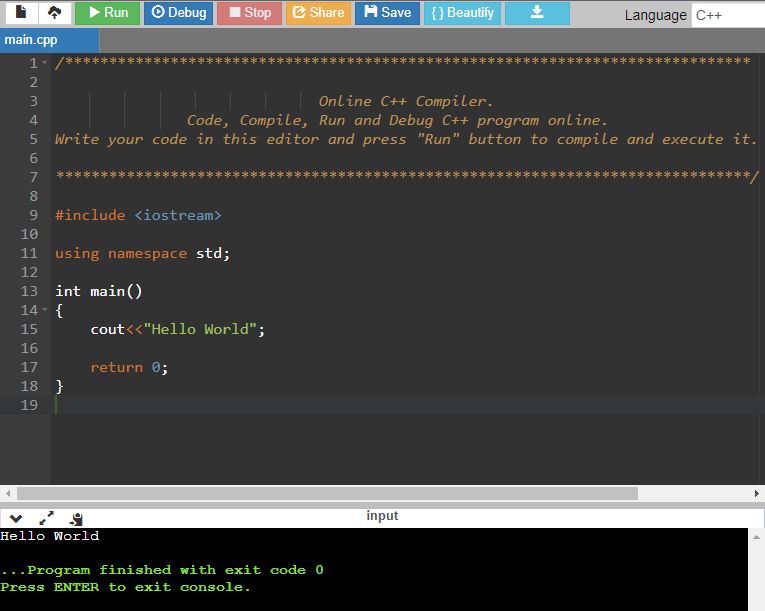Open the Language selection dropdown
The height and width of the screenshot is (611, 765).
pyautogui.click(x=727, y=15)
